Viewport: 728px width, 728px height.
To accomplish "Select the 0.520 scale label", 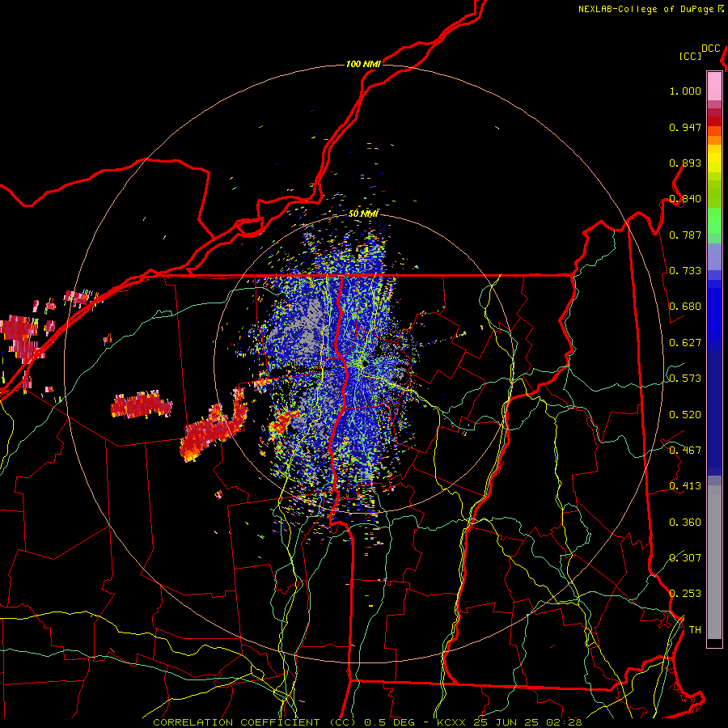I will 685,415.
